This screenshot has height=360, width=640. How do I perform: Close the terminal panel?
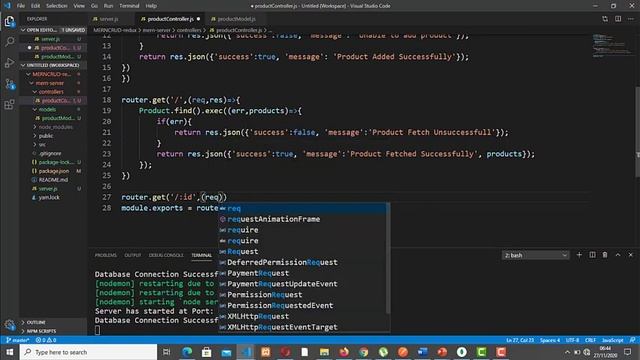pos(631,255)
